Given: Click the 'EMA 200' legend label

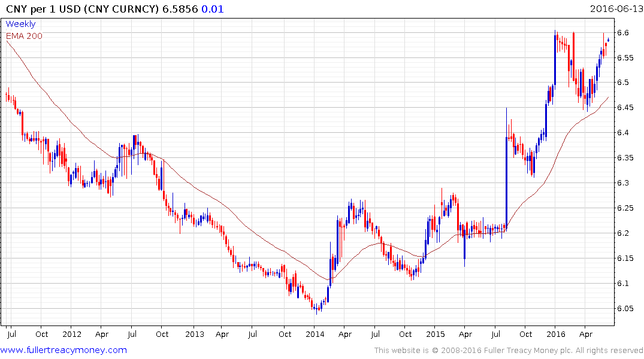Looking at the screenshot, I should 24,36.
